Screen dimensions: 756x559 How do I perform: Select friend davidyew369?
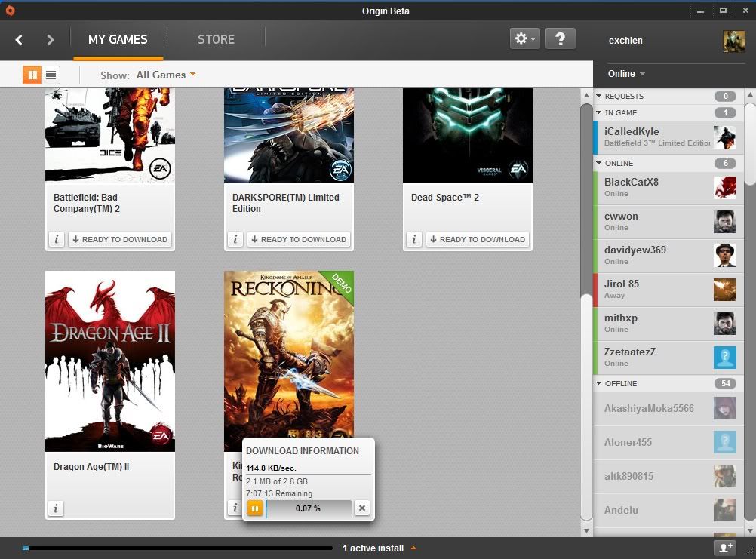668,256
